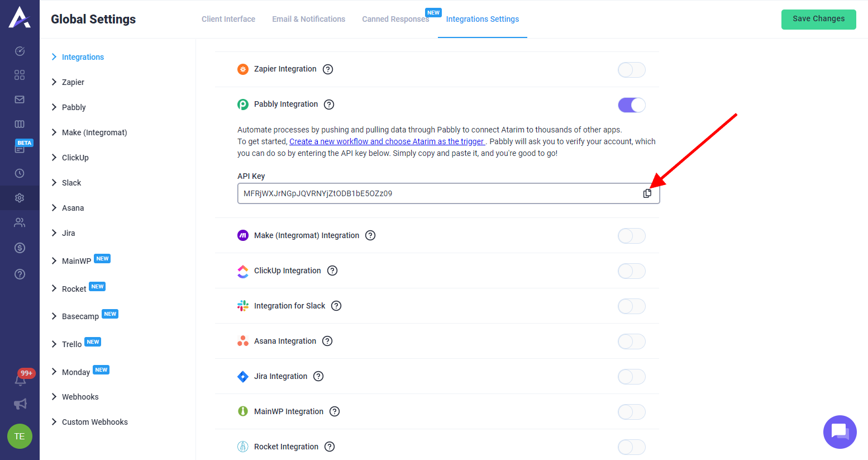Disable the Pabbly Integration toggle
This screenshot has width=868, height=460.
click(632, 105)
